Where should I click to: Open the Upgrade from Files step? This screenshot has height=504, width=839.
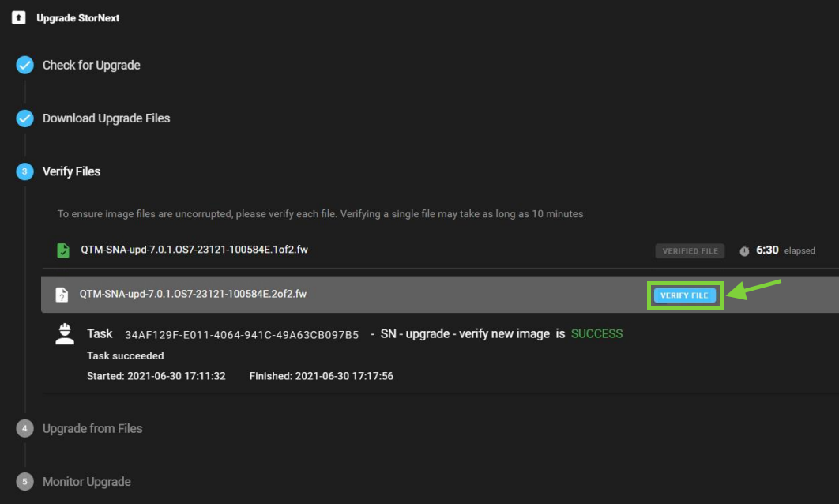pos(92,429)
